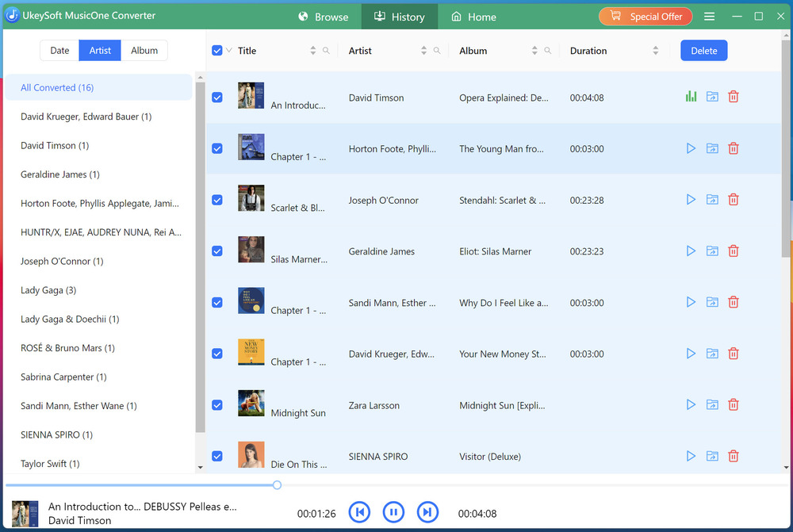This screenshot has width=793, height=532.
Task: Uncheck the An Introduc... track checkbox
Action: pyautogui.click(x=217, y=98)
